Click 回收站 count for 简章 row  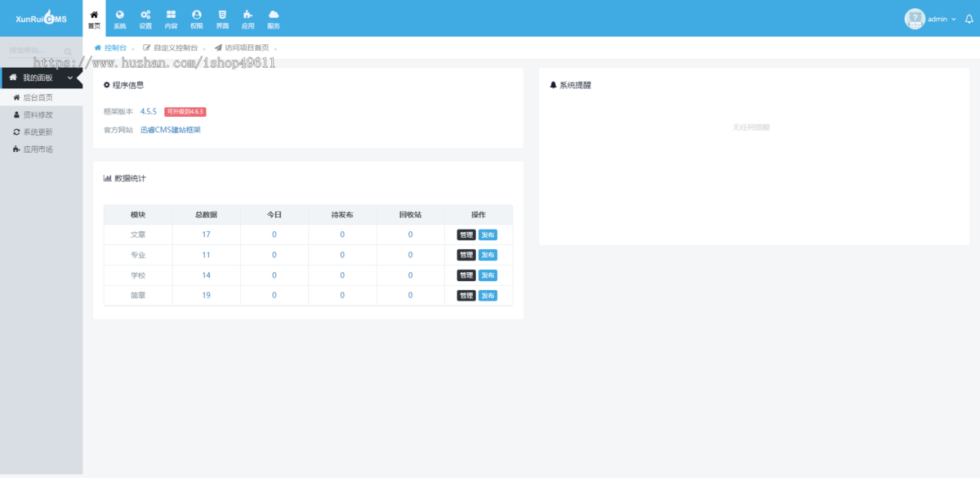coord(410,296)
